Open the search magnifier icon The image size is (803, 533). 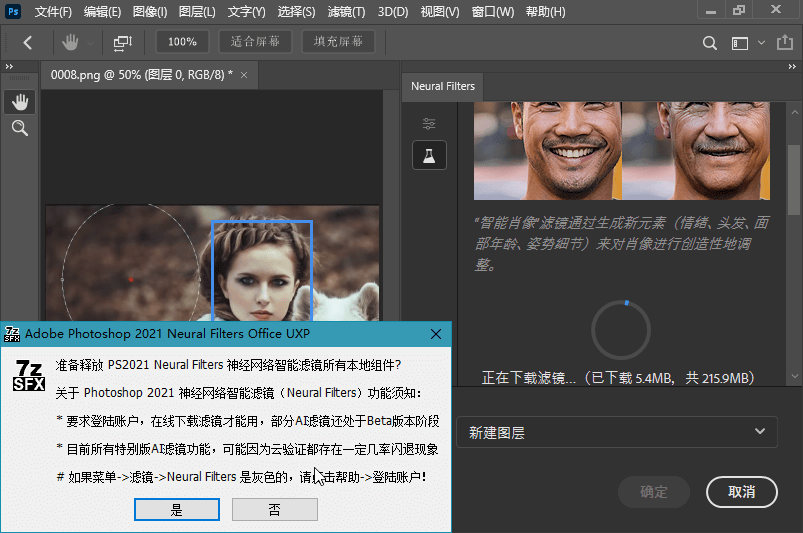pyautogui.click(x=709, y=43)
